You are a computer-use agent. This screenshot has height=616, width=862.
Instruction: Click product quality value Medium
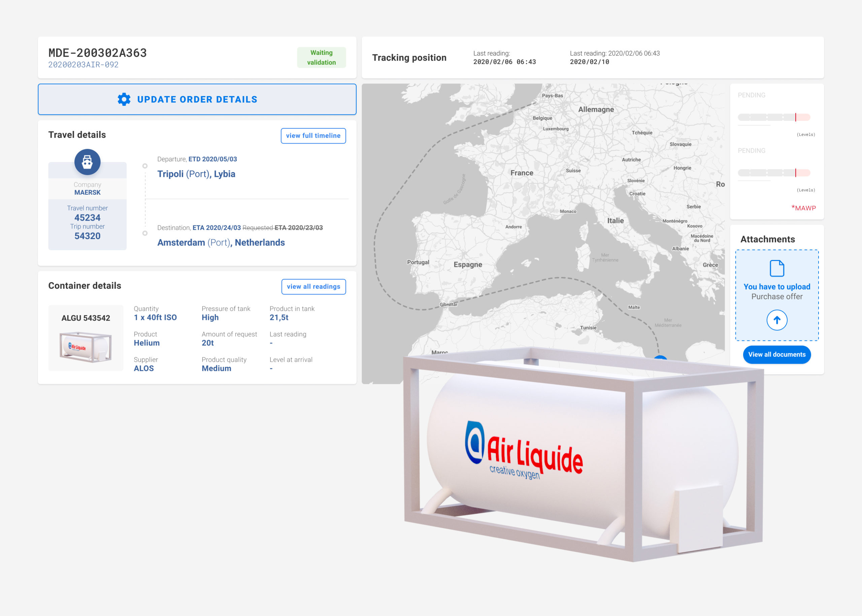pos(216,368)
